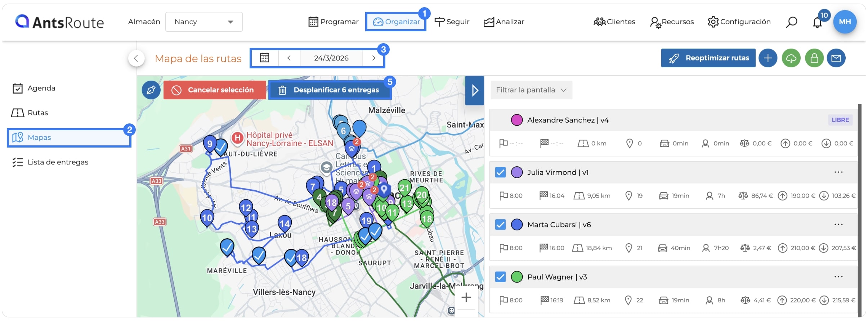Click Paul Wagner green color swatch
The width and height of the screenshot is (868, 321).
517,277
